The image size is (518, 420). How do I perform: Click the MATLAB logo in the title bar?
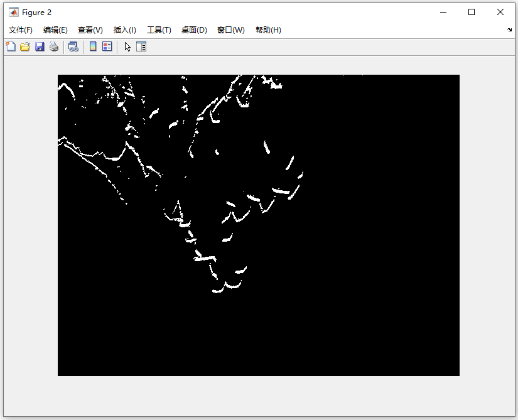coord(14,13)
